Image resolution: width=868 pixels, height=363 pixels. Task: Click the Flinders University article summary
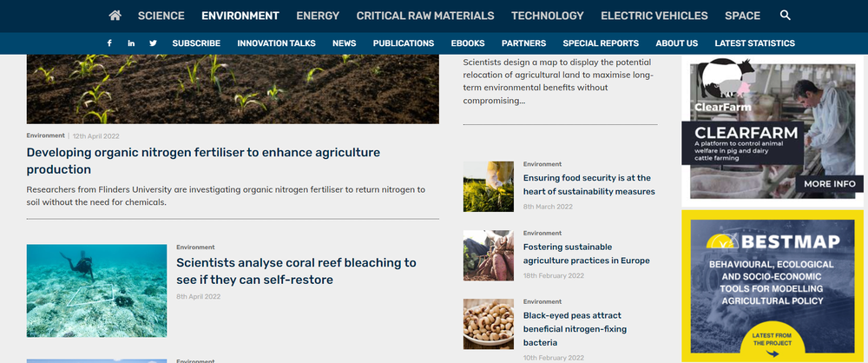click(x=226, y=195)
